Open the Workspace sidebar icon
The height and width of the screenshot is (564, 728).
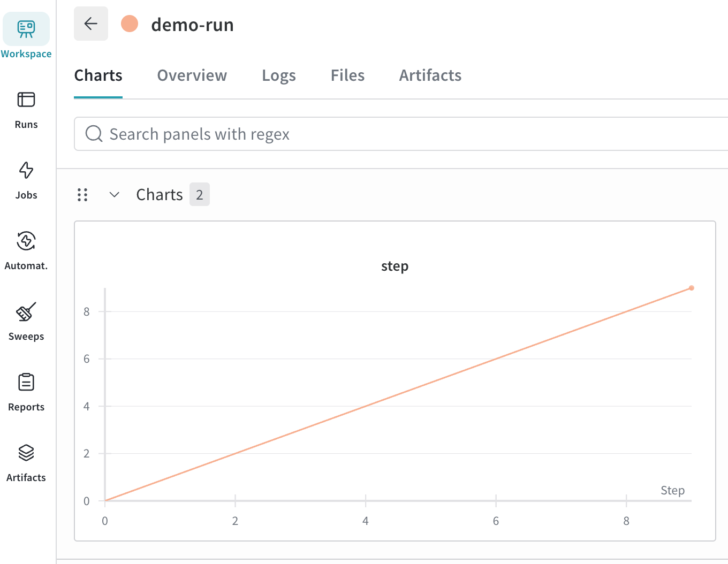(x=26, y=29)
